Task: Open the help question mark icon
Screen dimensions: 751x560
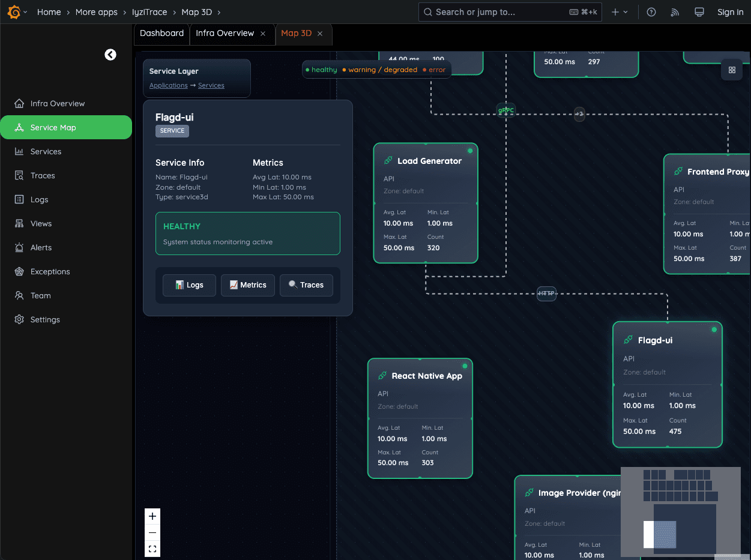Action: click(x=651, y=12)
